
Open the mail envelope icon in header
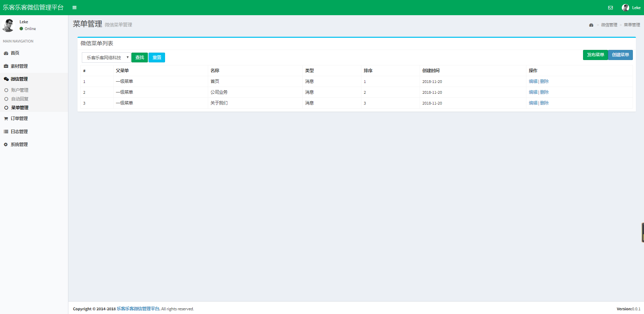(610, 8)
